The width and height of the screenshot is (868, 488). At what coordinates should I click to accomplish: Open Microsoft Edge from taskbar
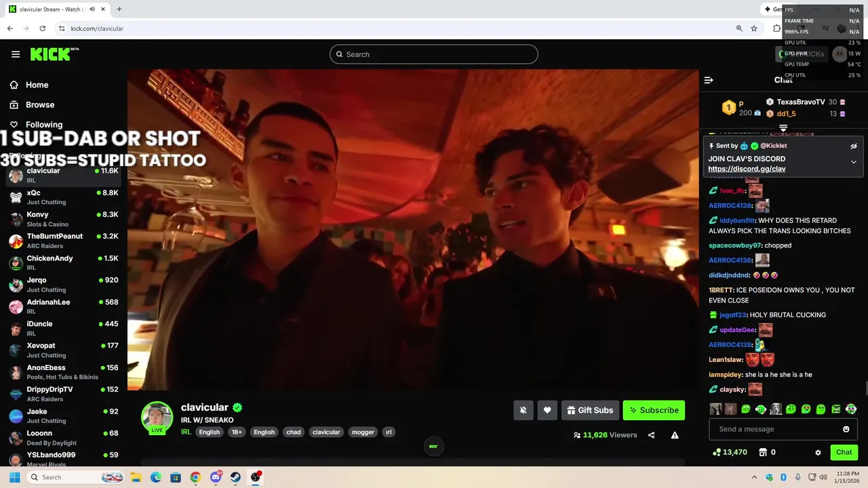click(156, 477)
